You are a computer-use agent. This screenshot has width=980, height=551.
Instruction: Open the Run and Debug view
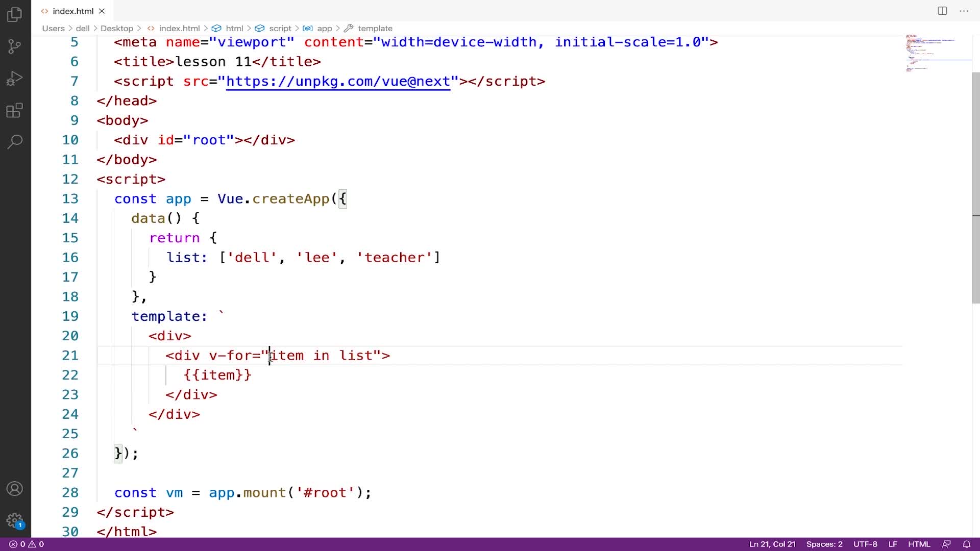coord(15,79)
